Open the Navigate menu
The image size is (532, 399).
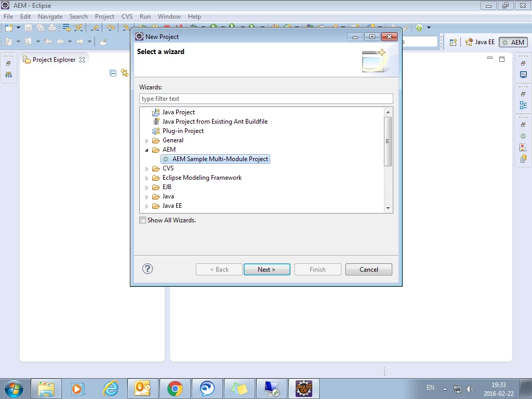[x=50, y=16]
